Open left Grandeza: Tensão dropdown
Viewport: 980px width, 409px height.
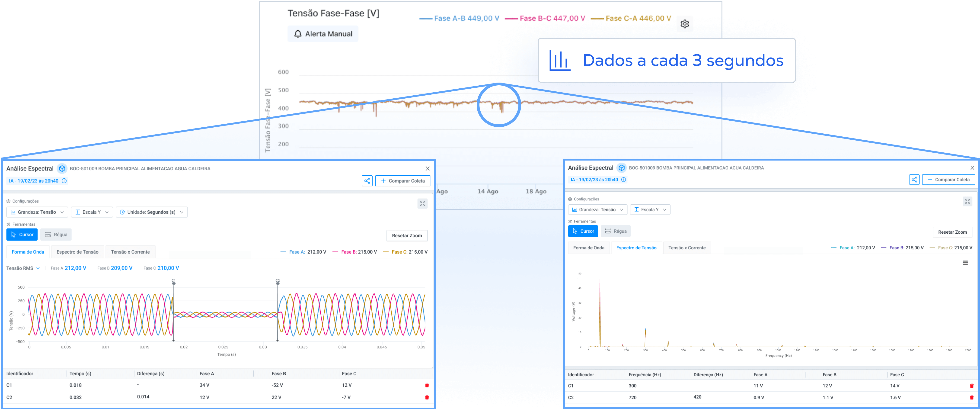(x=37, y=212)
